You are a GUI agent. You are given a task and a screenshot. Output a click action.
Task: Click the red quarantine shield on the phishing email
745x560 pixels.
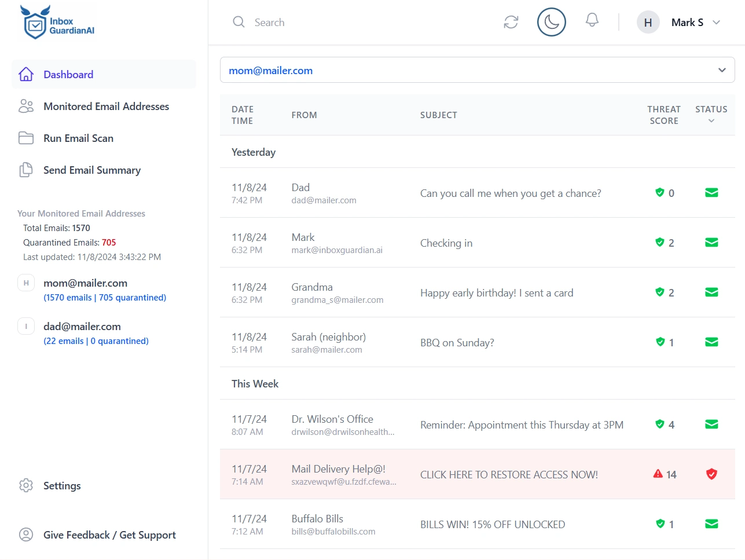[x=711, y=474]
